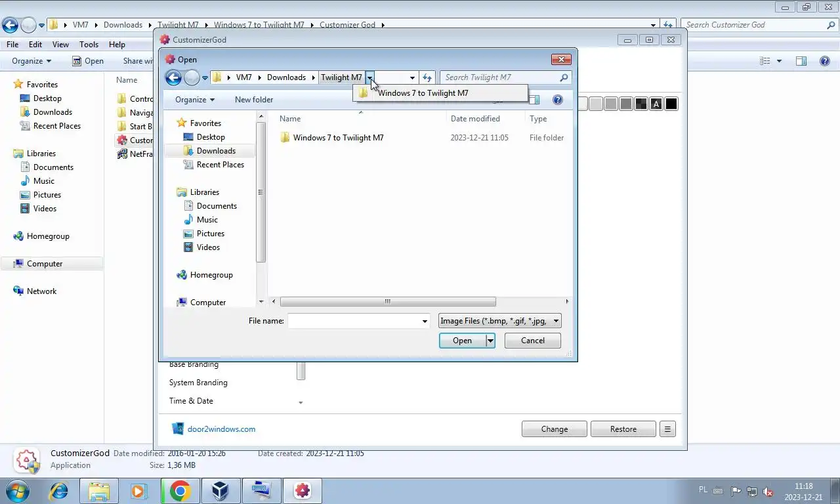Image resolution: width=840 pixels, height=504 pixels.
Task: Sort by the Date modified column header
Action: [475, 119]
